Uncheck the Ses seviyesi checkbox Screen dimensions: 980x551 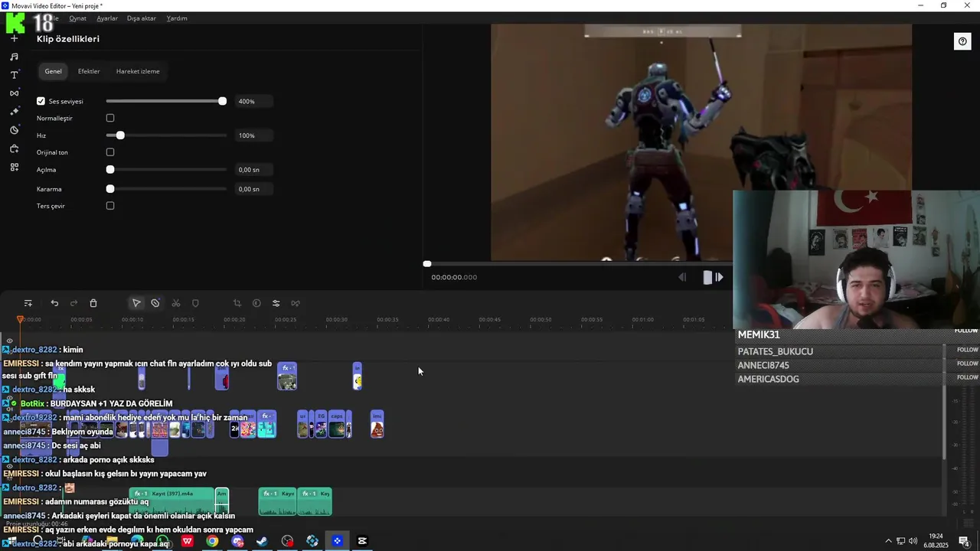pyautogui.click(x=41, y=101)
